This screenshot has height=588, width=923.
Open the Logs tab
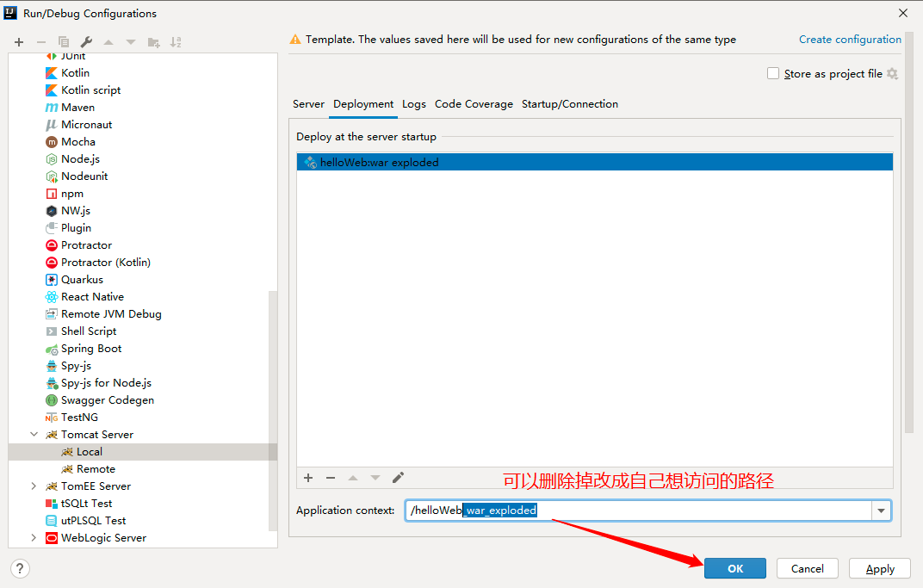tap(414, 104)
